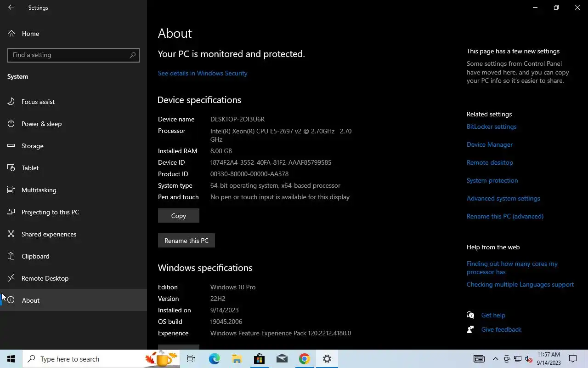
Task: Select the Clipboard icon in sidebar
Action: [11, 256]
